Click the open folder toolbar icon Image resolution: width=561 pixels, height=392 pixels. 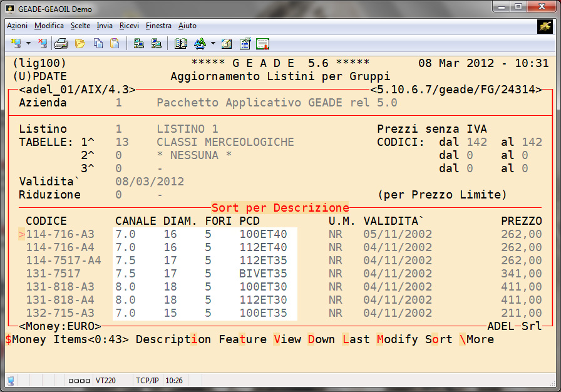[80, 44]
